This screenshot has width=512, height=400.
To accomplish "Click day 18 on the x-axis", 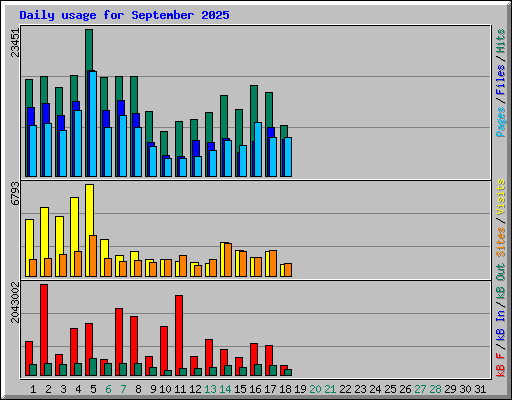I will point(286,389).
